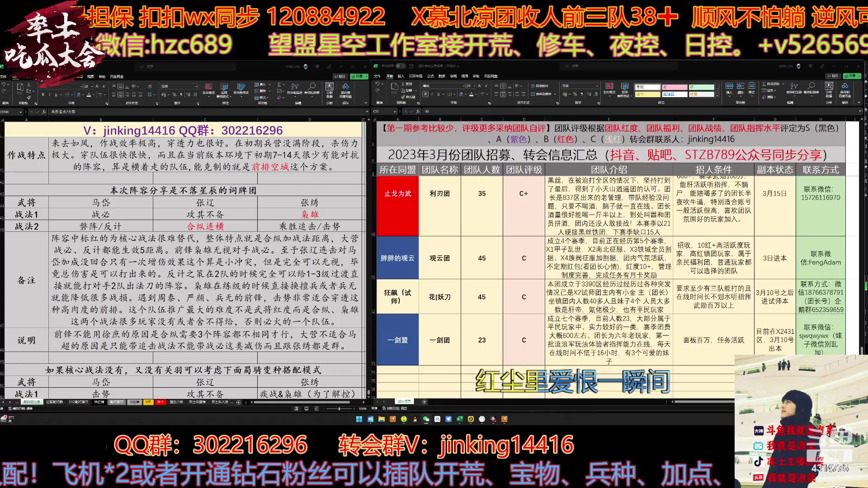Open the Windows Start menu
The image size is (868, 488).
click(x=359, y=419)
